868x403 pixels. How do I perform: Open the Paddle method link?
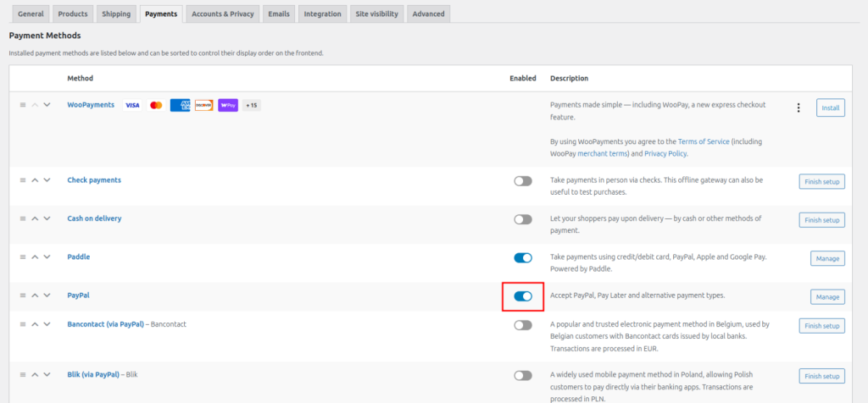[x=79, y=257]
